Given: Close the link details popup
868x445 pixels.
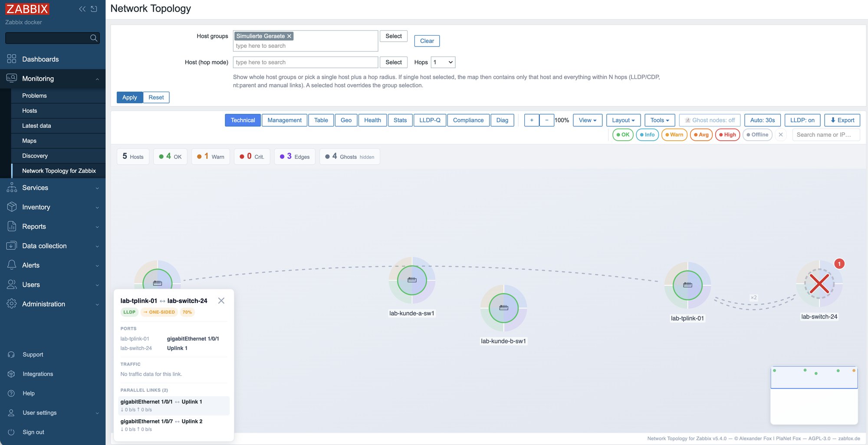Looking at the screenshot, I should point(221,301).
